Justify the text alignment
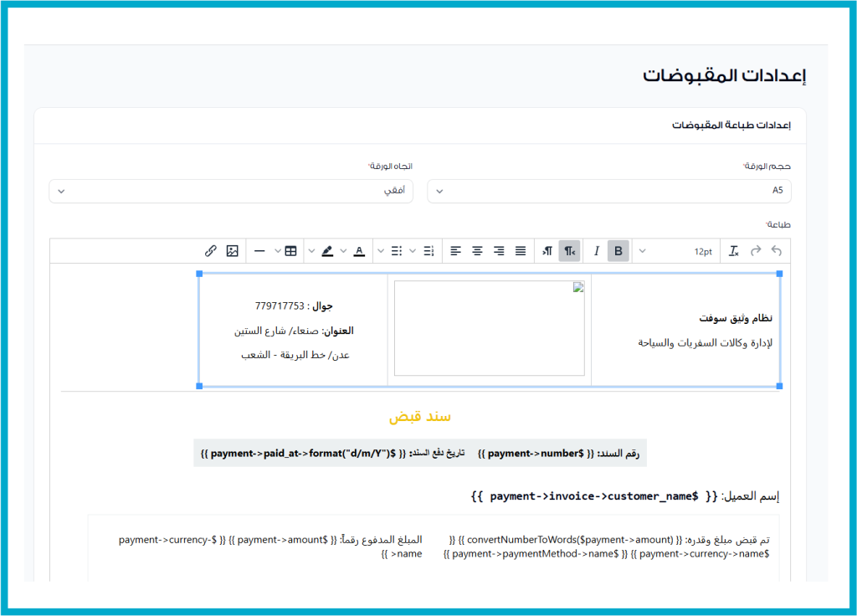 [x=521, y=251]
